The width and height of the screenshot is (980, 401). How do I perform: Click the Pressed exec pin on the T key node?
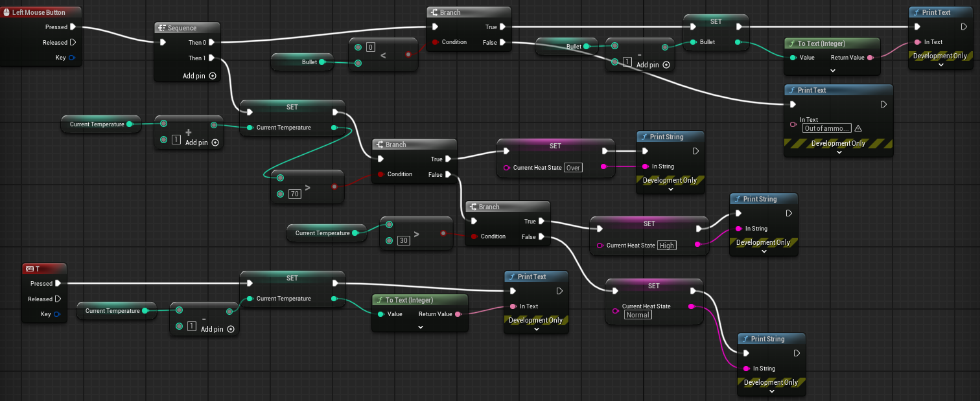(x=57, y=283)
